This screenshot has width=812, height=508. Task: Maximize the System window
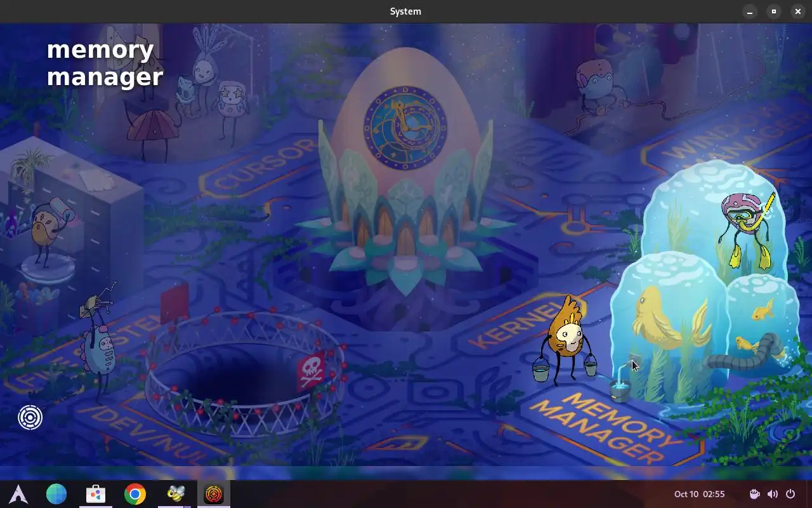pos(774,11)
